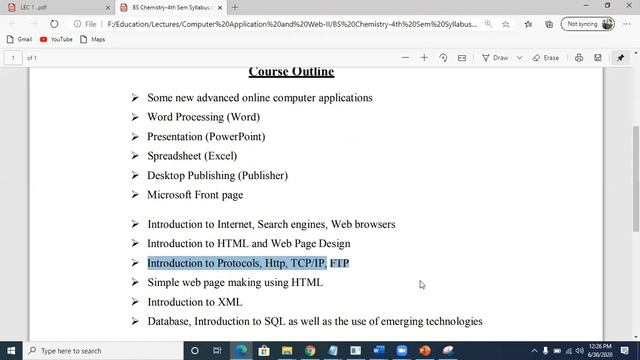
Task: Save the PDF with the floppy disk icon
Action: click(x=598, y=58)
